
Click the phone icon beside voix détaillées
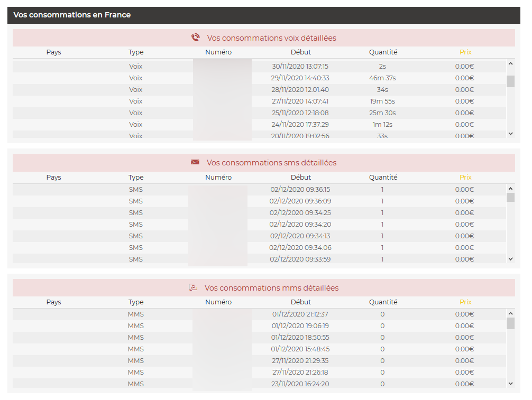click(196, 38)
